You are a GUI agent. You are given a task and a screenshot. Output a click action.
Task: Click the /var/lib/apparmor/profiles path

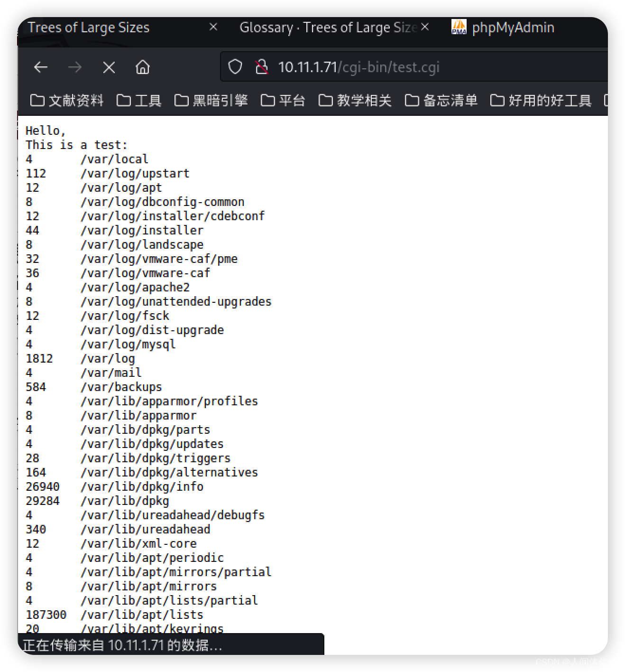(x=169, y=401)
